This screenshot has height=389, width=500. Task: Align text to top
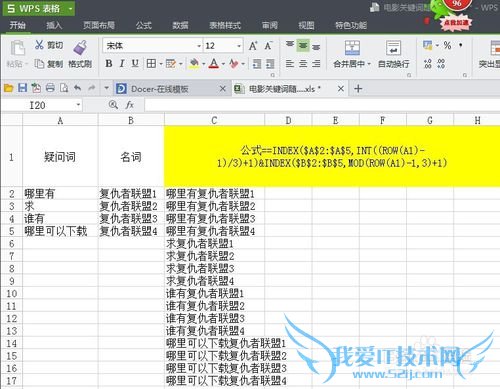pos(290,45)
